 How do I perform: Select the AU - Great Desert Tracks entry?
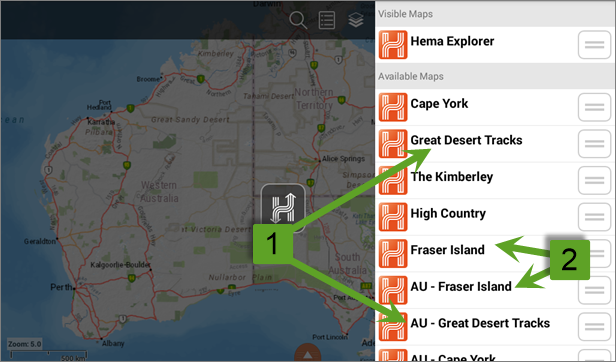click(x=495, y=327)
